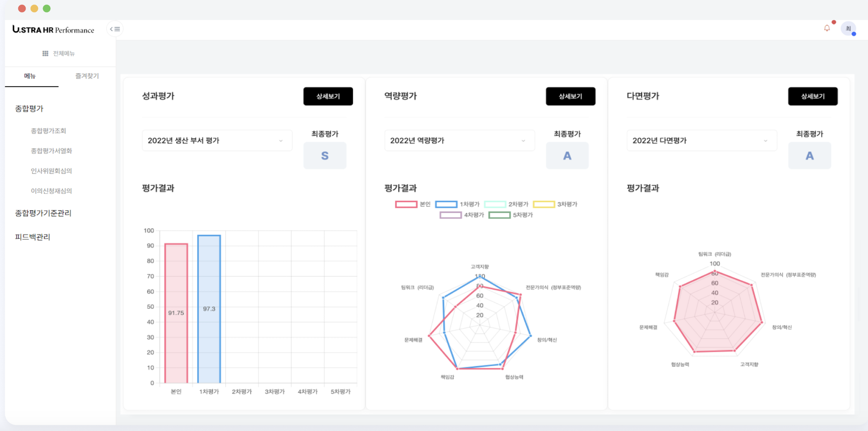Open 2022년 생산 부서 평가 dropdown
Screen dimensions: 868x431
[217, 141]
